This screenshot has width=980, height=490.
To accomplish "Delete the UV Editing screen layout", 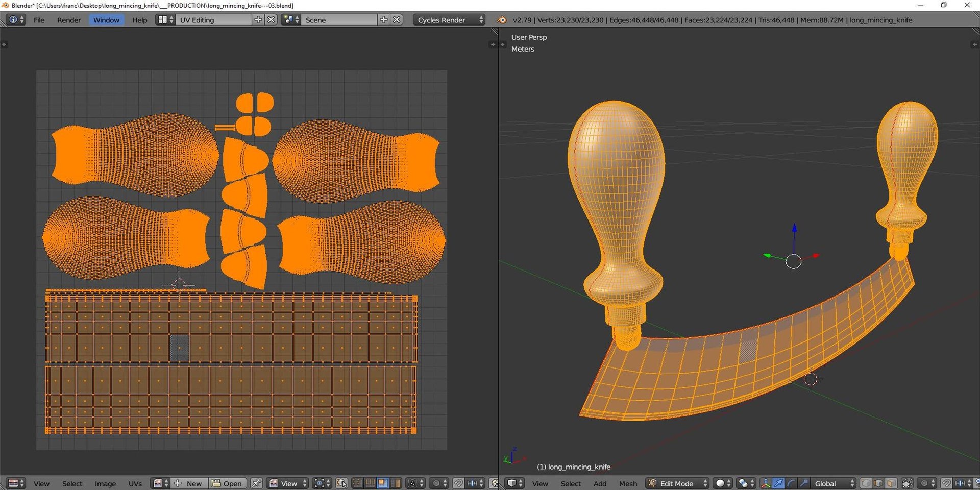I will point(271,20).
